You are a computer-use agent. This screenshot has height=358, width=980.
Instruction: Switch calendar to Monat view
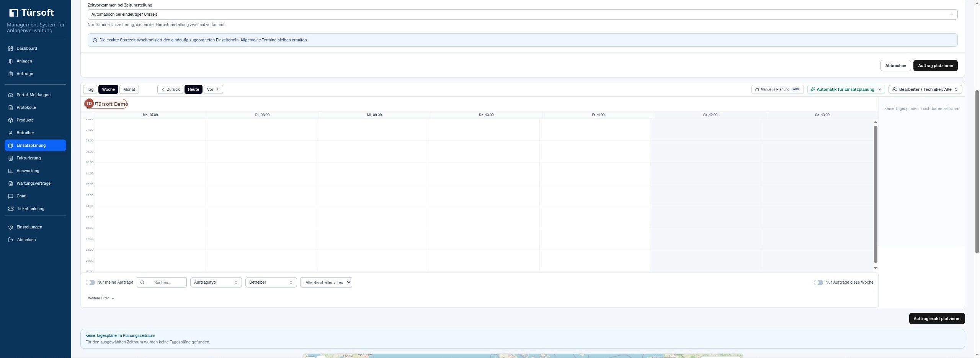click(129, 89)
